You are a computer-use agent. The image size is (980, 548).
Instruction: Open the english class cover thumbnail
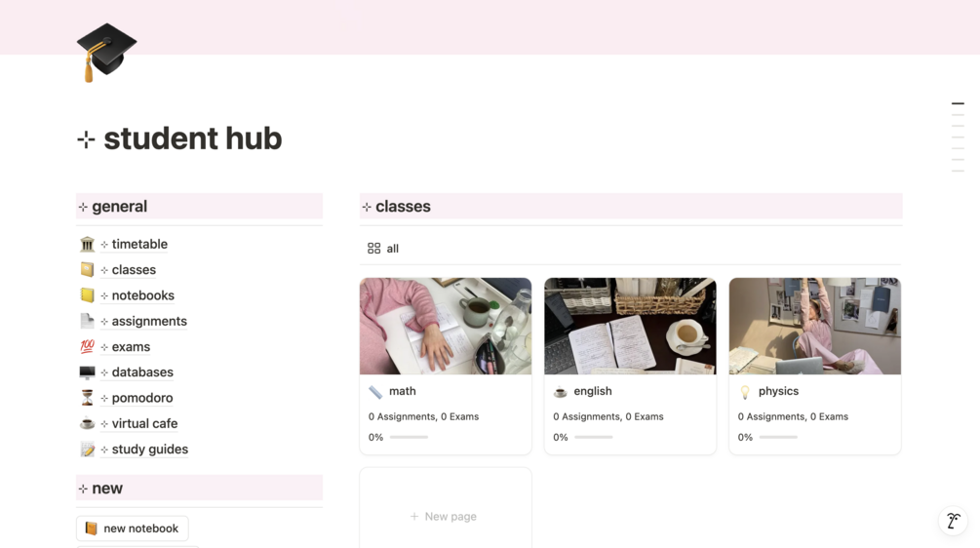point(630,327)
